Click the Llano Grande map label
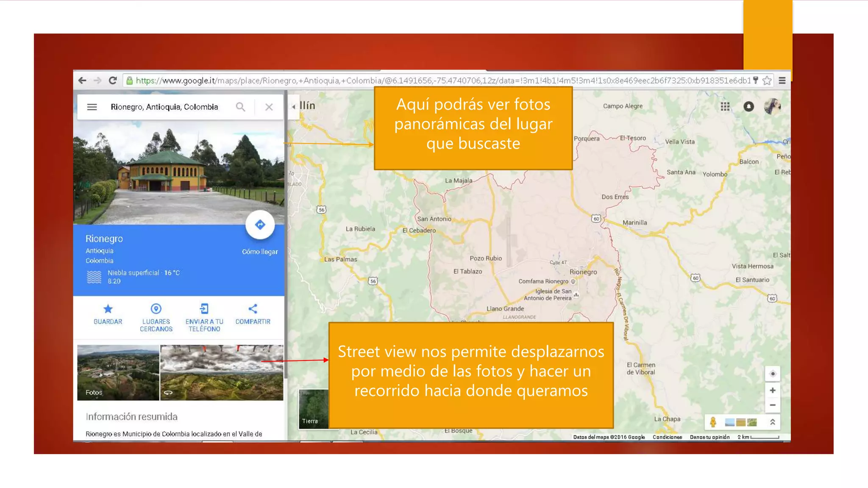 pos(505,309)
